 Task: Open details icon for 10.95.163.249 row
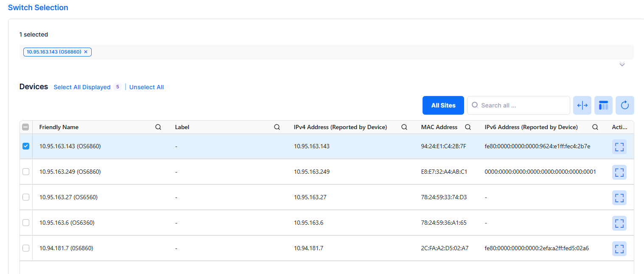point(619,172)
